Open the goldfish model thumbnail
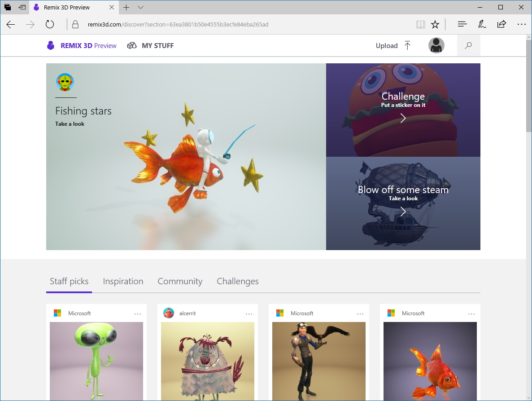Viewport: 532px width, 401px height. tap(430, 361)
